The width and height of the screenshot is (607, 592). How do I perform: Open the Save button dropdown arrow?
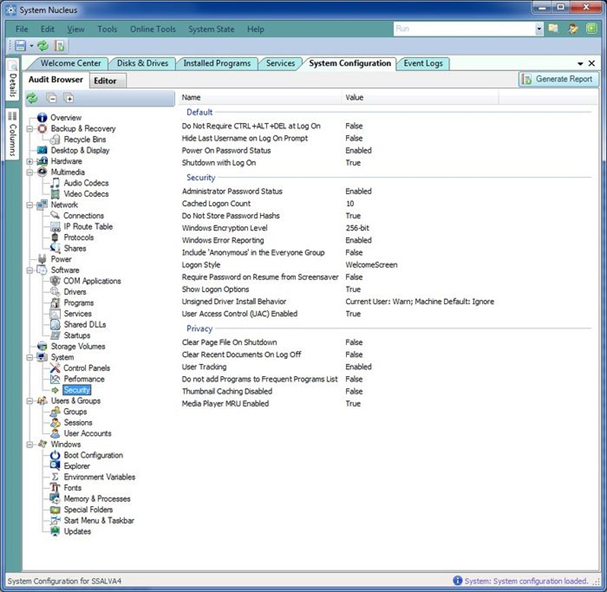(31, 46)
